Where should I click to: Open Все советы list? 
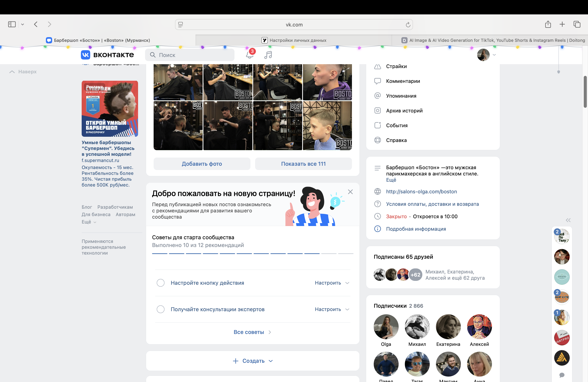(252, 332)
